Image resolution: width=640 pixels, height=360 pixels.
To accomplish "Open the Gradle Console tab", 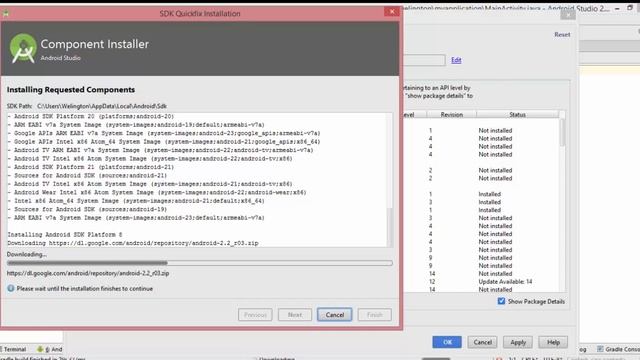I will (x=618, y=349).
